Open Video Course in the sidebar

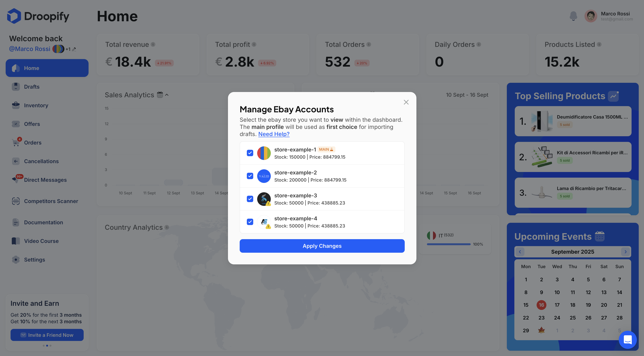tap(47, 241)
